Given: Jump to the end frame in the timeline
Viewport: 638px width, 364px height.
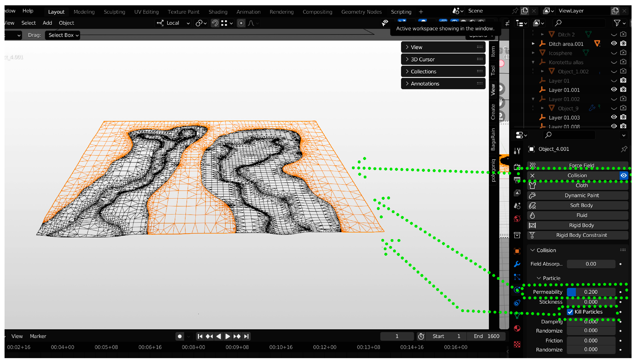Looking at the screenshot, I should tap(246, 336).
